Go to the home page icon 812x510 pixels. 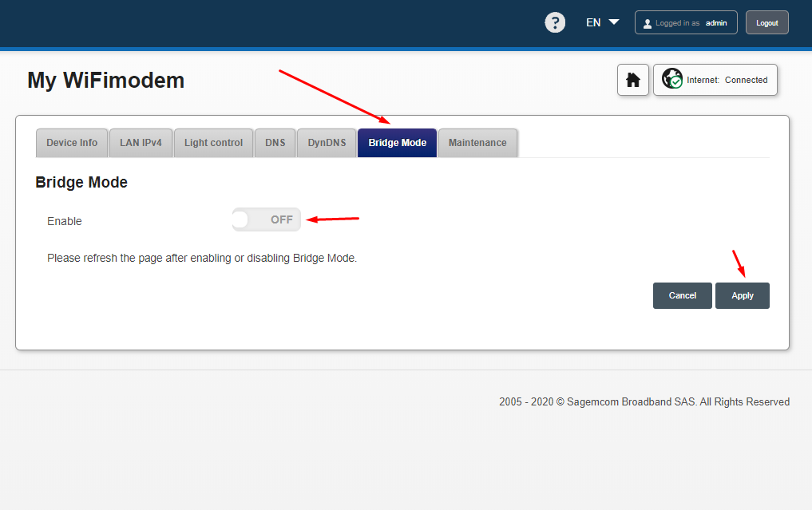633,80
